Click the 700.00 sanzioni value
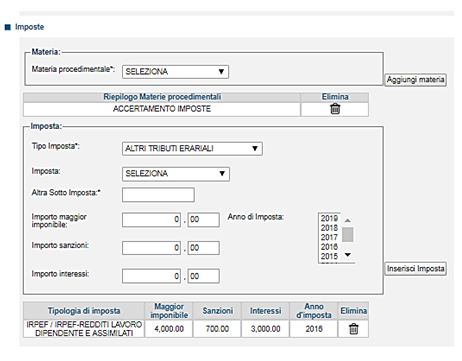This screenshot has height=361, width=462. pos(217,329)
